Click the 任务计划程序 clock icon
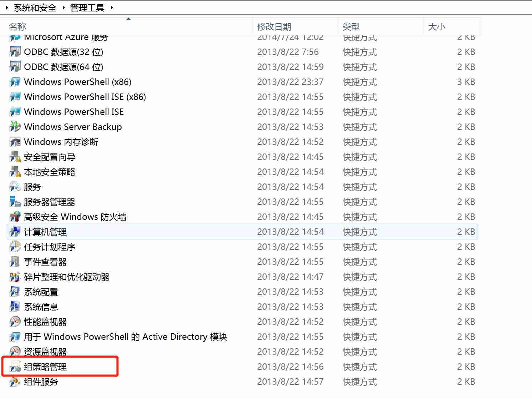 click(x=15, y=247)
